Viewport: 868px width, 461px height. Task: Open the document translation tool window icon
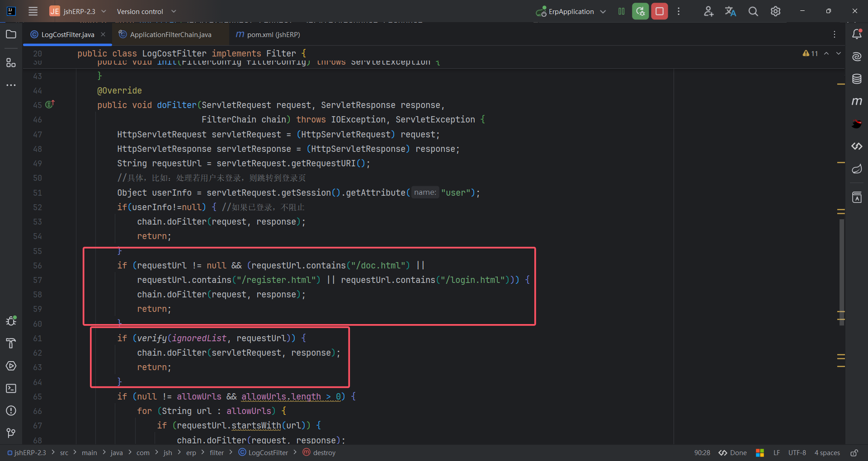tap(857, 197)
